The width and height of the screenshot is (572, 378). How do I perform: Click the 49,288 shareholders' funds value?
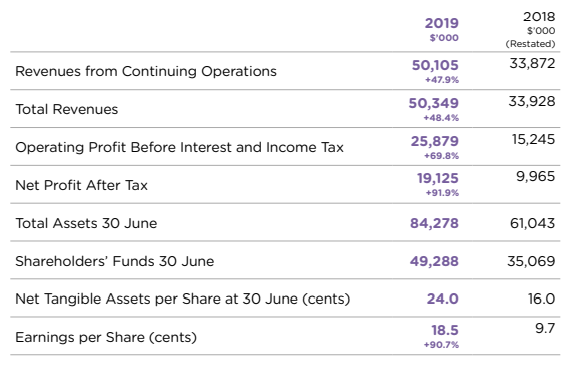(x=434, y=261)
